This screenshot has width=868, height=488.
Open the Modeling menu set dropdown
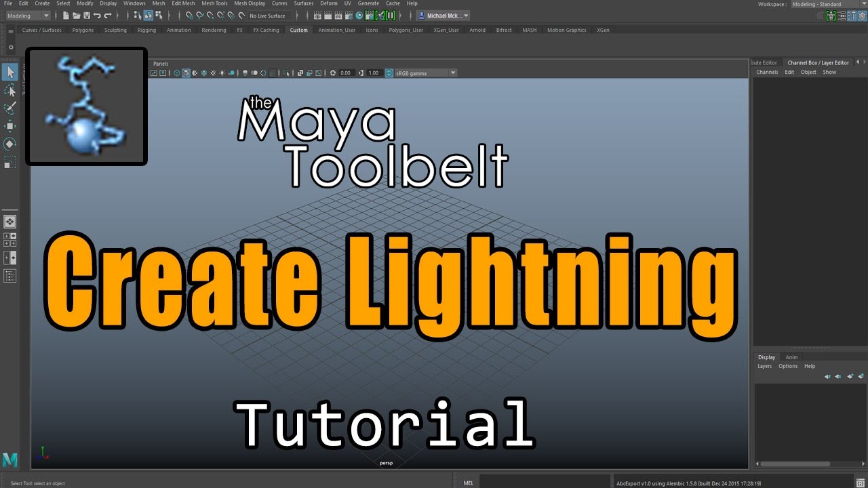(x=28, y=16)
